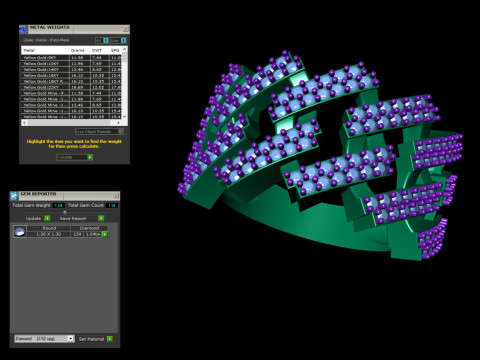Click the Metal Weights panel logo icon

click(23, 29)
